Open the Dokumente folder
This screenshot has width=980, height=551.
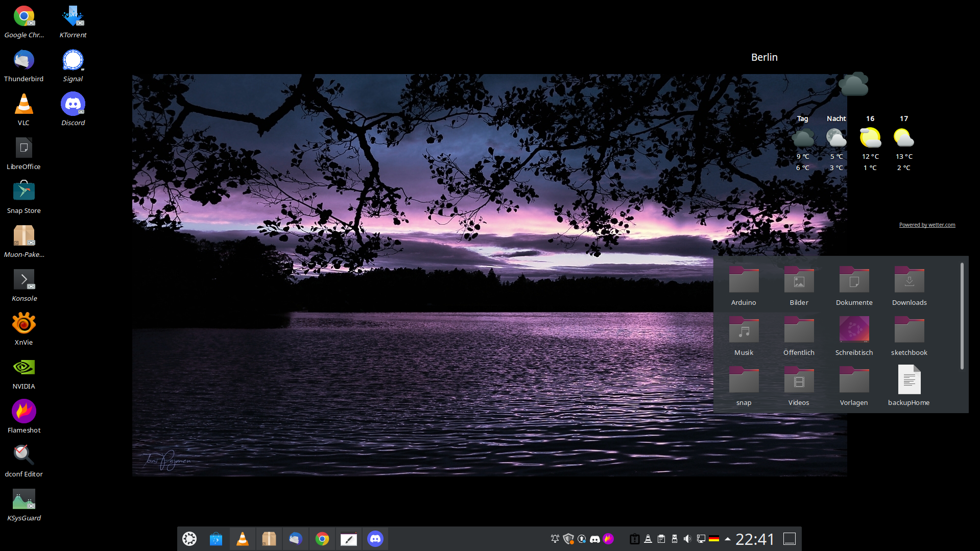[x=854, y=286]
